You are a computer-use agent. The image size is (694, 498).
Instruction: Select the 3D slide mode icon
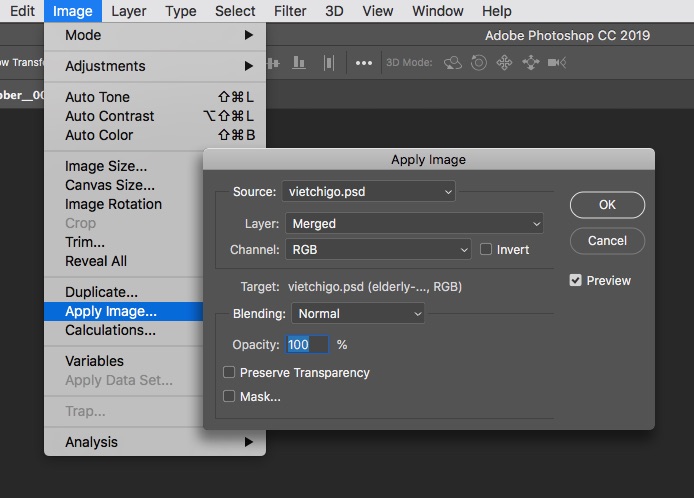pos(530,62)
